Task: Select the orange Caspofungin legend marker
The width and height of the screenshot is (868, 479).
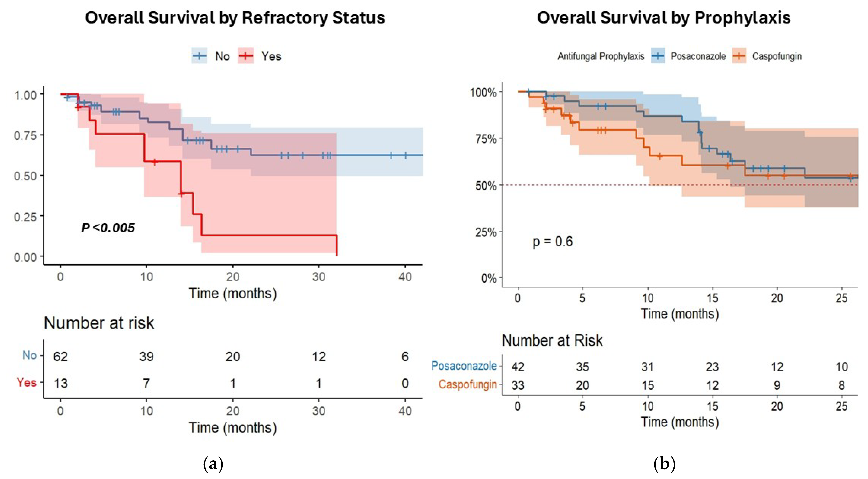Action: point(739,56)
